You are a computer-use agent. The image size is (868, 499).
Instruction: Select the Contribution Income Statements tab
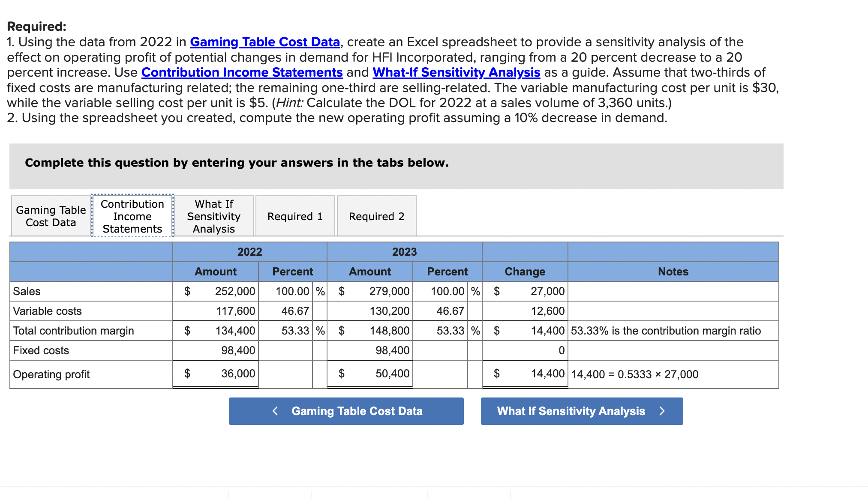132,216
